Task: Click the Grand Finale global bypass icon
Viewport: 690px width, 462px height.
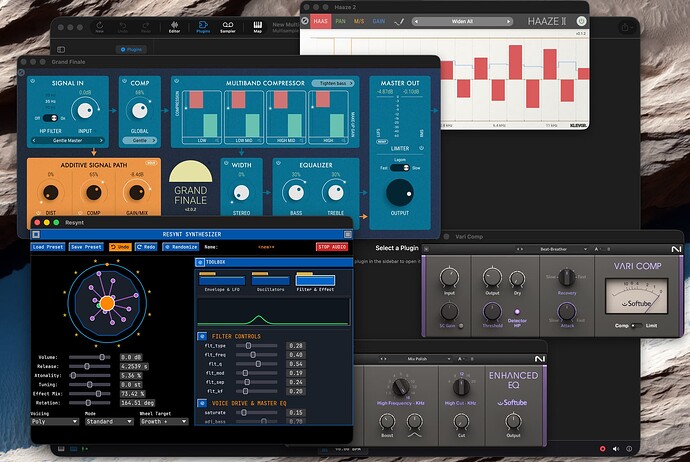Action: click(x=21, y=72)
